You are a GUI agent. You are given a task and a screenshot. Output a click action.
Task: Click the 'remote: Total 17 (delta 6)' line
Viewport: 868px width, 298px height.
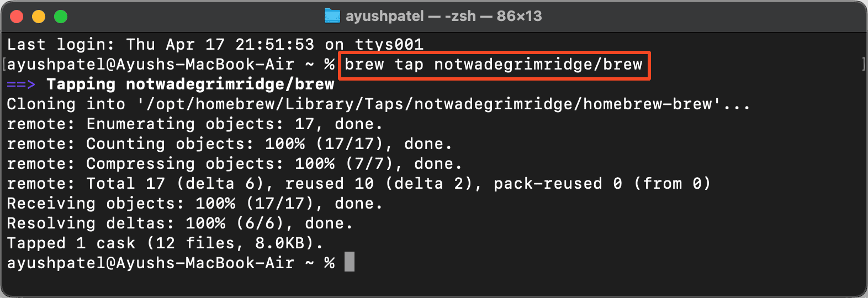pyautogui.click(x=358, y=184)
